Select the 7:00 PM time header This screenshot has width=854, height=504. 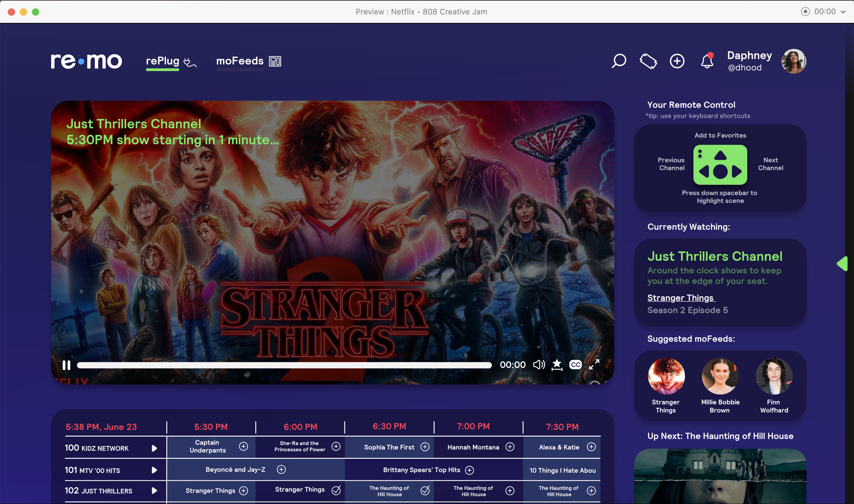pos(473,427)
